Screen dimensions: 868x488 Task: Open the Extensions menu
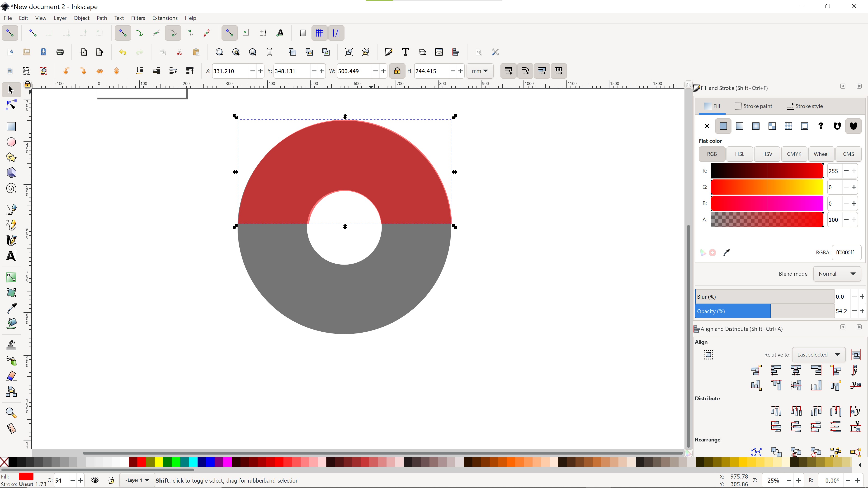(x=165, y=18)
